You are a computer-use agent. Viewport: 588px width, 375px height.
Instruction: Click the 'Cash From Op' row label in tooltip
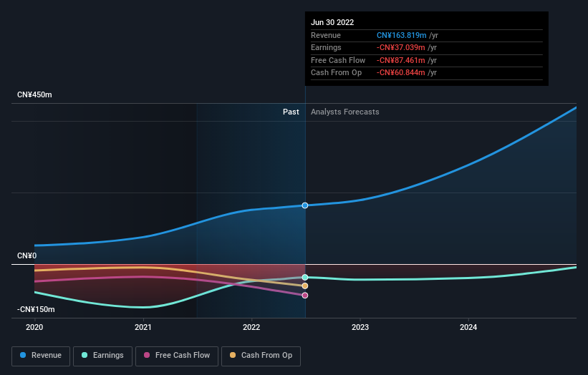click(337, 73)
